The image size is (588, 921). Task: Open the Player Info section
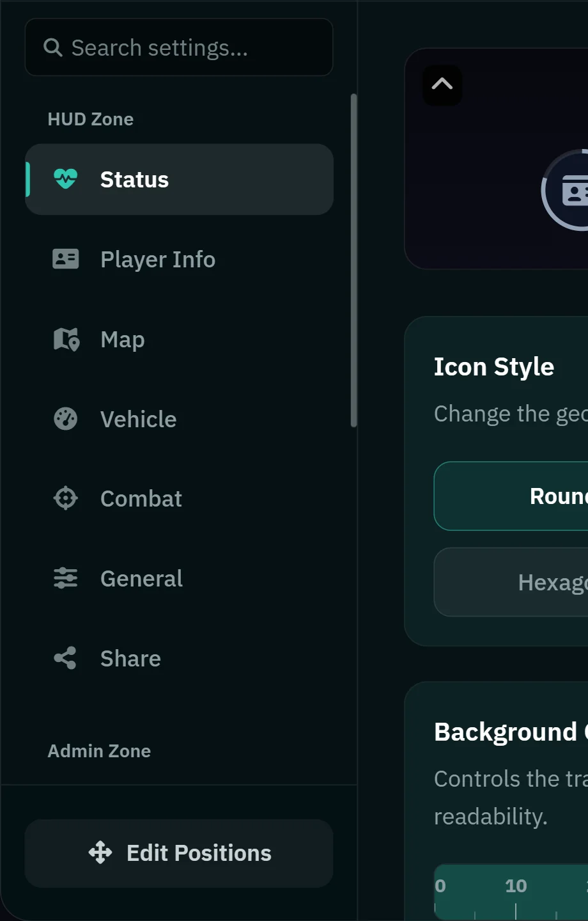point(179,259)
